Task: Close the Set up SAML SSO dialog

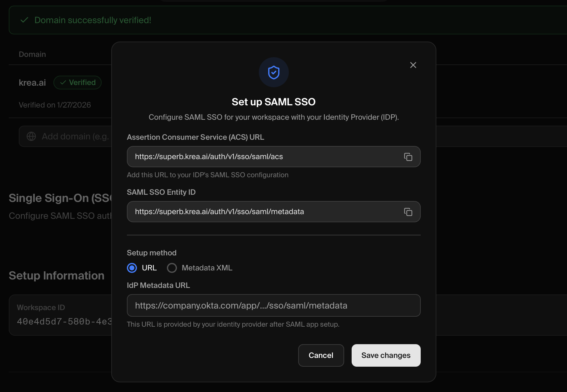Action: [x=413, y=65]
